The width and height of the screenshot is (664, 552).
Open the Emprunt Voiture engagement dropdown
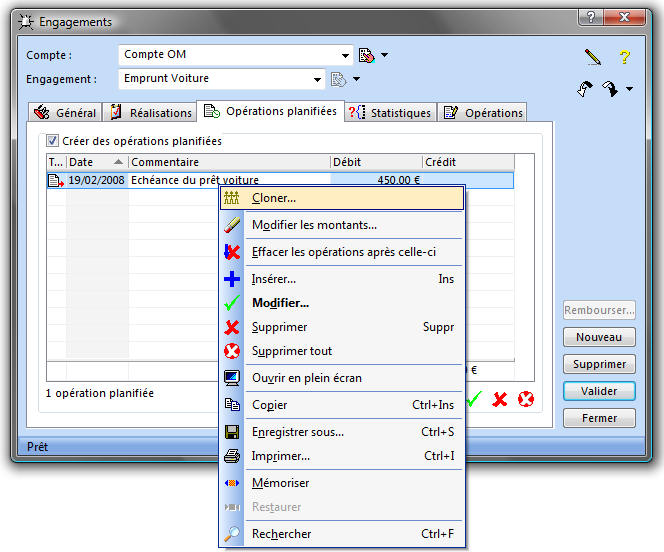(318, 79)
